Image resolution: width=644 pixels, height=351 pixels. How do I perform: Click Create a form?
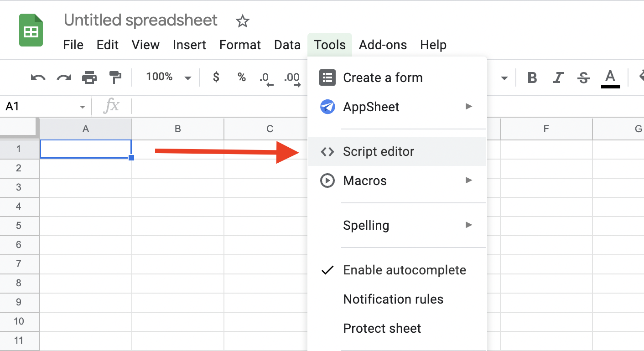(x=383, y=77)
